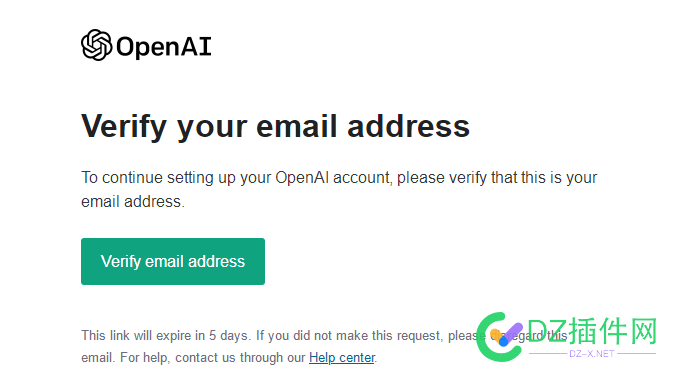Click the 'email address.' body text line

coord(133,201)
